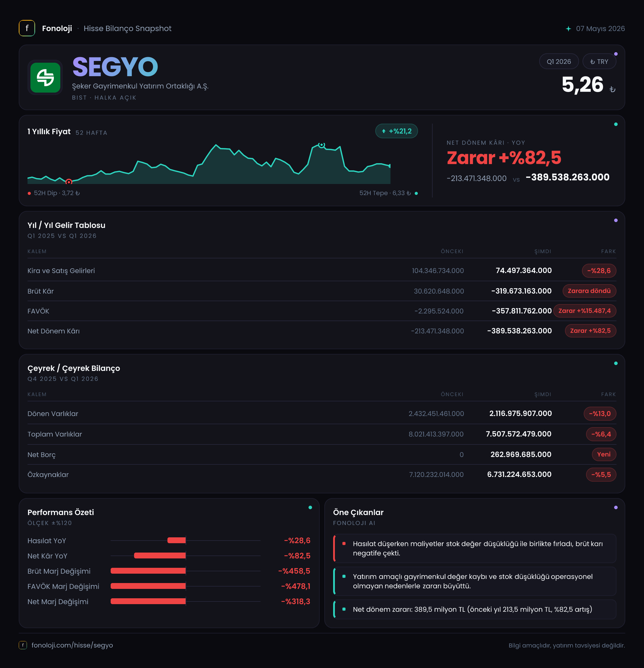This screenshot has height=668, width=644.
Task: Click the green SEGYO company logo
Action: [x=45, y=77]
